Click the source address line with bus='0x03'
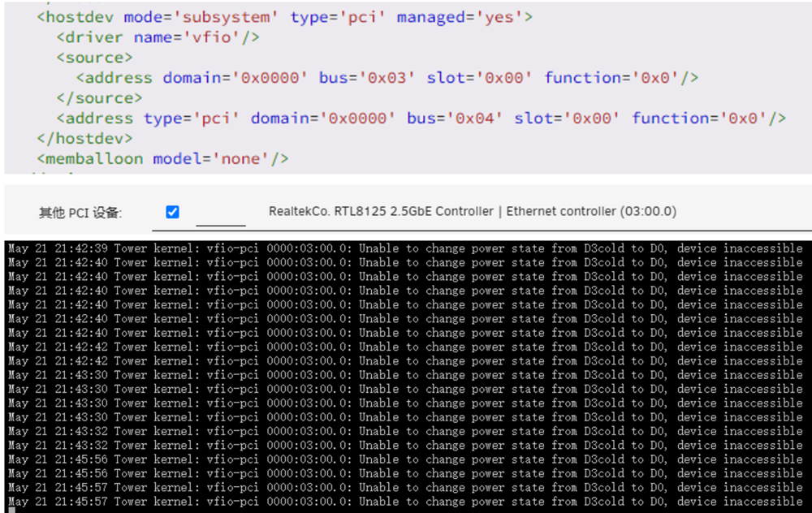The image size is (812, 513). (387, 78)
